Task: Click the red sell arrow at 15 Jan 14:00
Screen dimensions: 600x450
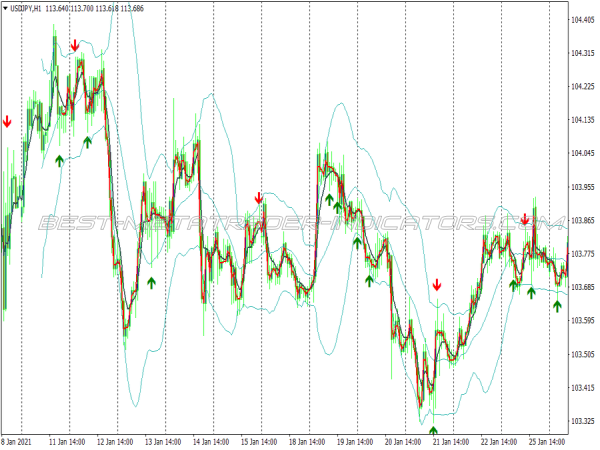Action: click(259, 198)
